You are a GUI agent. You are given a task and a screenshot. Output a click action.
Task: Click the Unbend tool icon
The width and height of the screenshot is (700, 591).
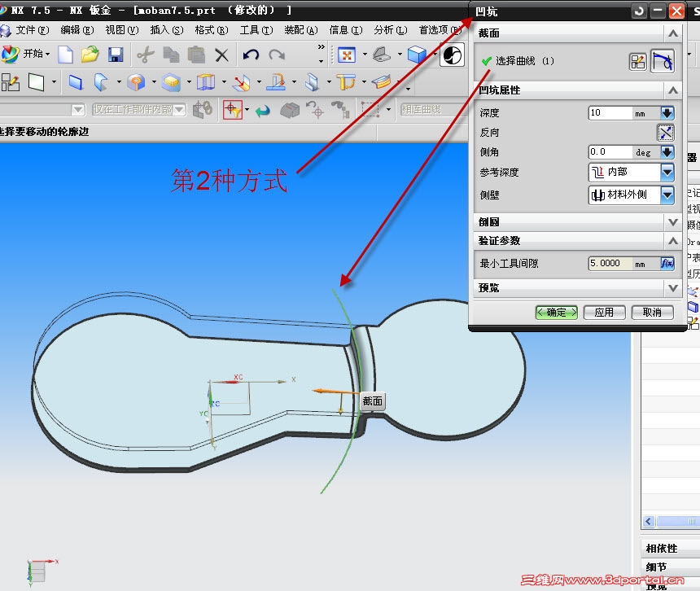point(242,82)
